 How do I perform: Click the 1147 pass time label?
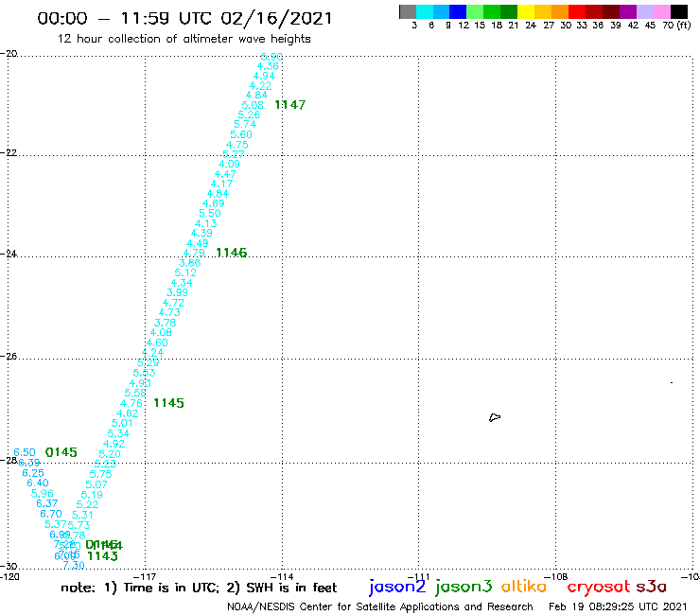pyautogui.click(x=290, y=105)
